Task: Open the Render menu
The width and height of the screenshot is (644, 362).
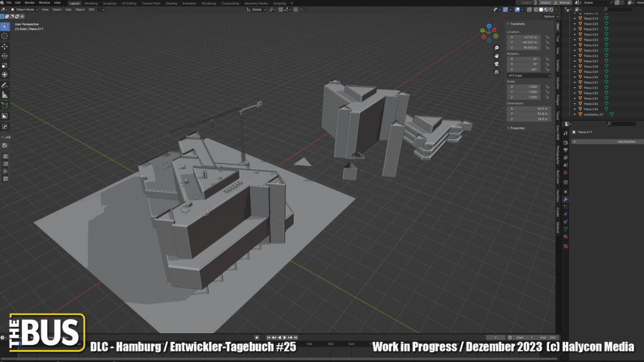Action: coord(30,3)
